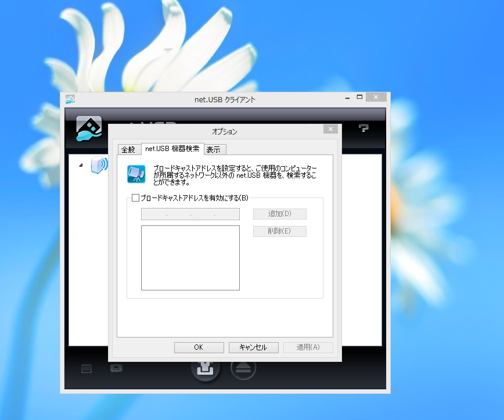Click the telescope search icon in dialog
The height and width of the screenshot is (420, 504).
pyautogui.click(x=136, y=174)
